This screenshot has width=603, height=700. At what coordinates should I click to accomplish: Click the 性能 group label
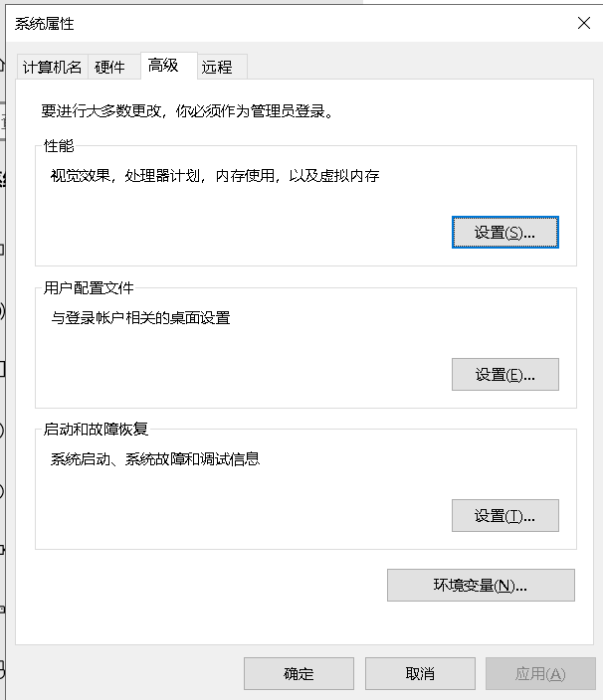pos(59,145)
